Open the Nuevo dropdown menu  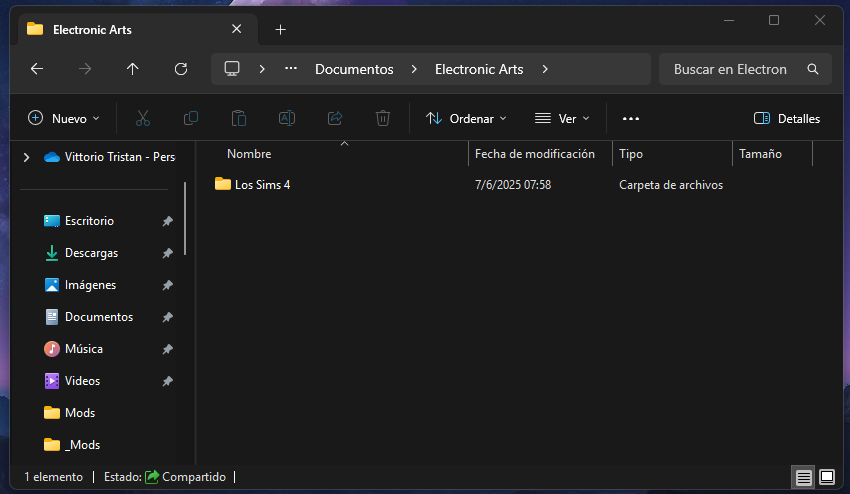(64, 118)
